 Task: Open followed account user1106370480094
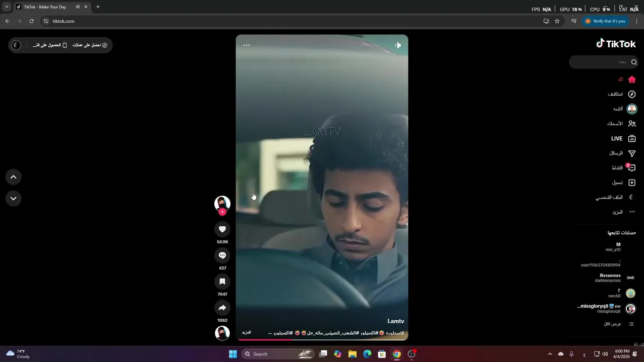pos(600,263)
